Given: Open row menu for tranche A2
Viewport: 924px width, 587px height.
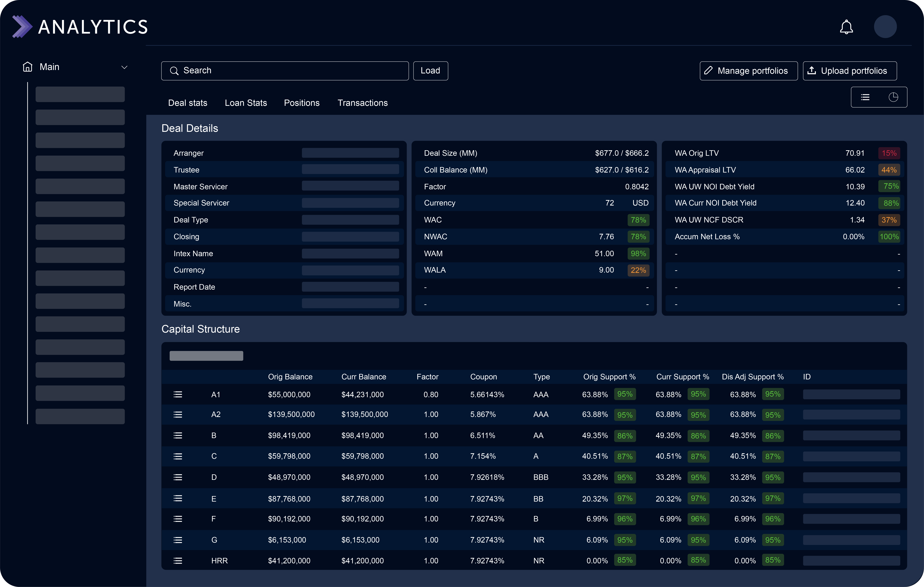Looking at the screenshot, I should [178, 415].
